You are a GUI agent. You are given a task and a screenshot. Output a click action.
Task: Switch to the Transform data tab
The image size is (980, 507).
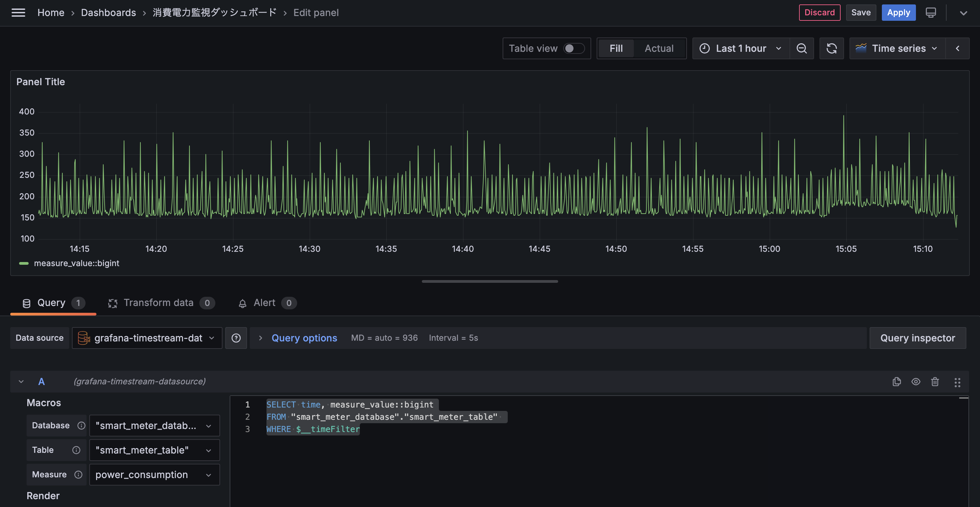[158, 303]
